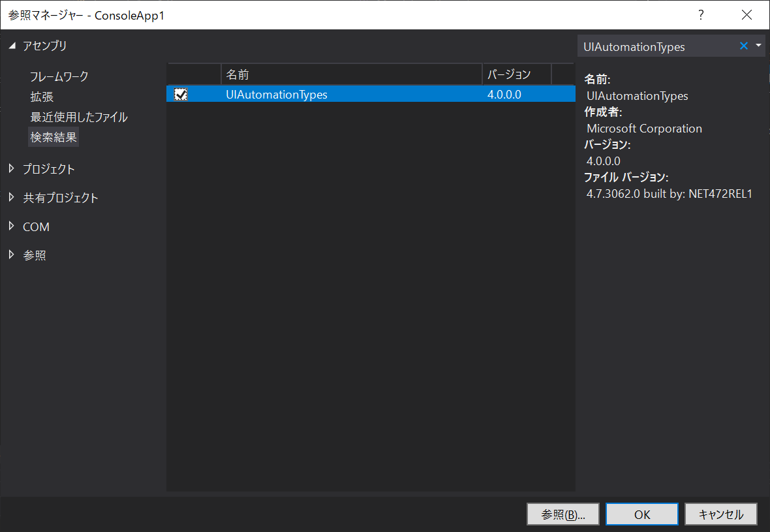Open the search box dropdown arrow

click(x=758, y=46)
